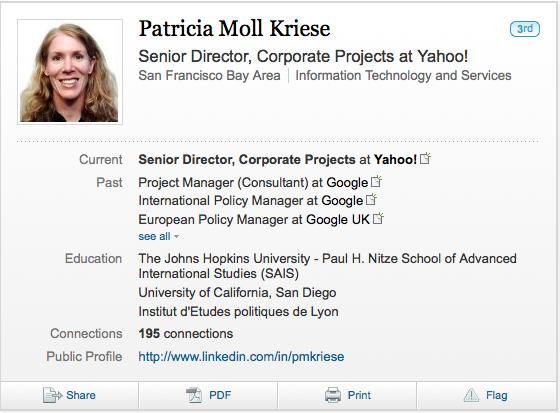
Task: Click the PDF document icon
Action: (x=194, y=395)
